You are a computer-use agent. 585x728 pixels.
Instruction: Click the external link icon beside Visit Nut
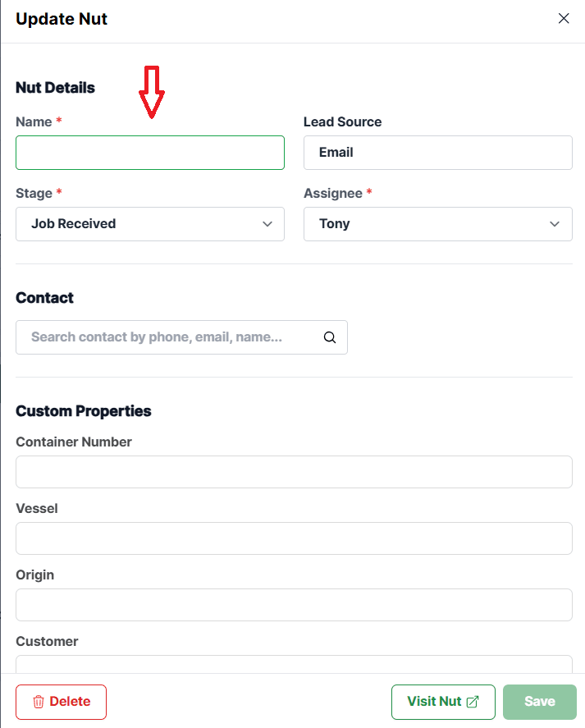coord(472,702)
